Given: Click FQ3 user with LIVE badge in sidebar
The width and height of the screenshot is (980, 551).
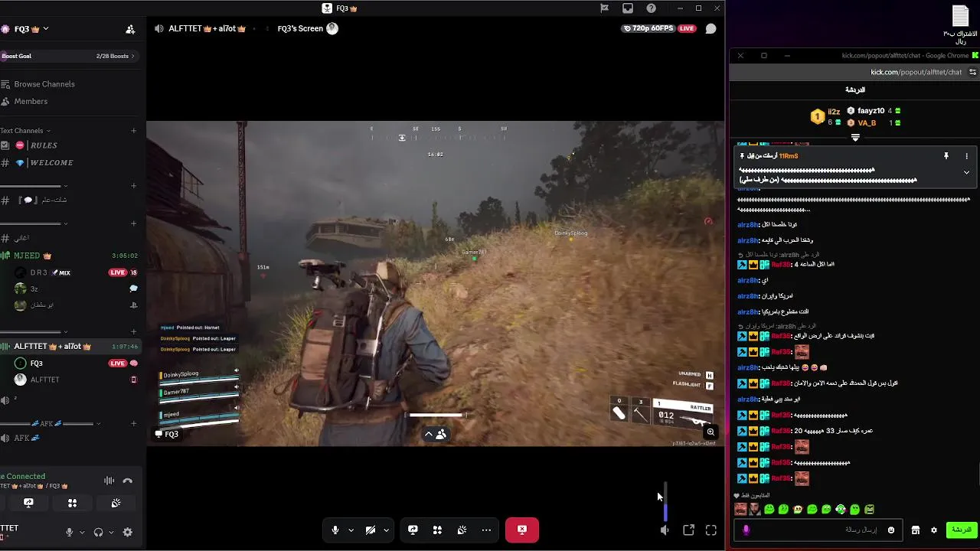Looking at the screenshot, I should coord(75,364).
